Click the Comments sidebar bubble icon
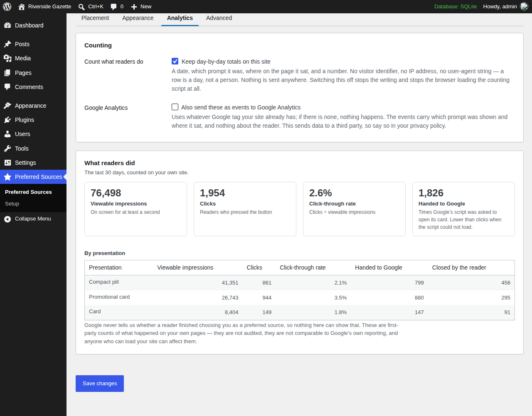The height and width of the screenshot is (416, 532). 7,87
